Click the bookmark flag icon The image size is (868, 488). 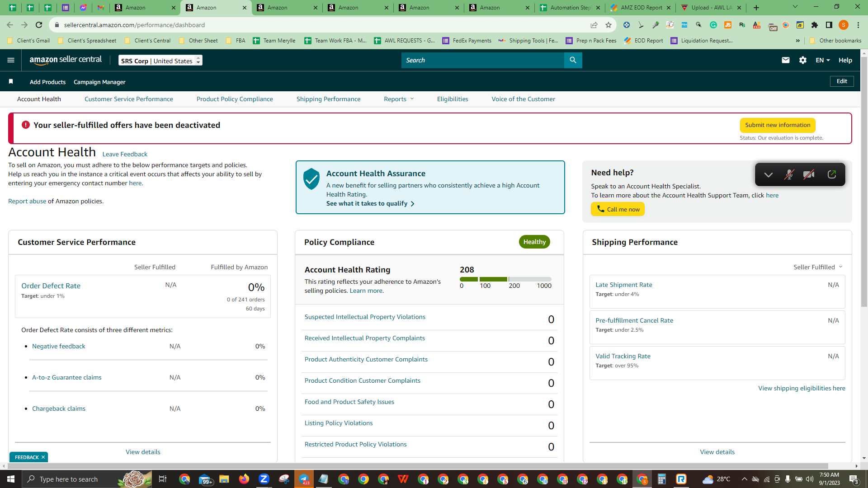click(x=11, y=81)
